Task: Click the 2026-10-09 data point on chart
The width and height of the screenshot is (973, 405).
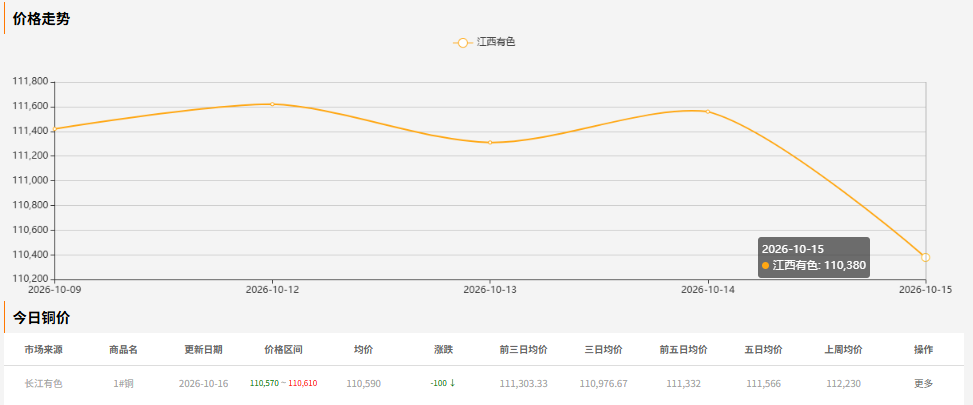Action: click(55, 129)
